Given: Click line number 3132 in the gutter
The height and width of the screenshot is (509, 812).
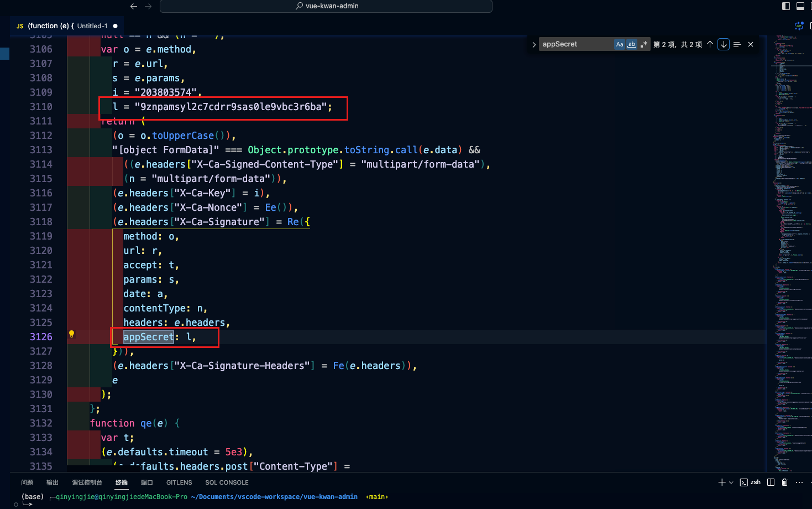Looking at the screenshot, I should 41,423.
